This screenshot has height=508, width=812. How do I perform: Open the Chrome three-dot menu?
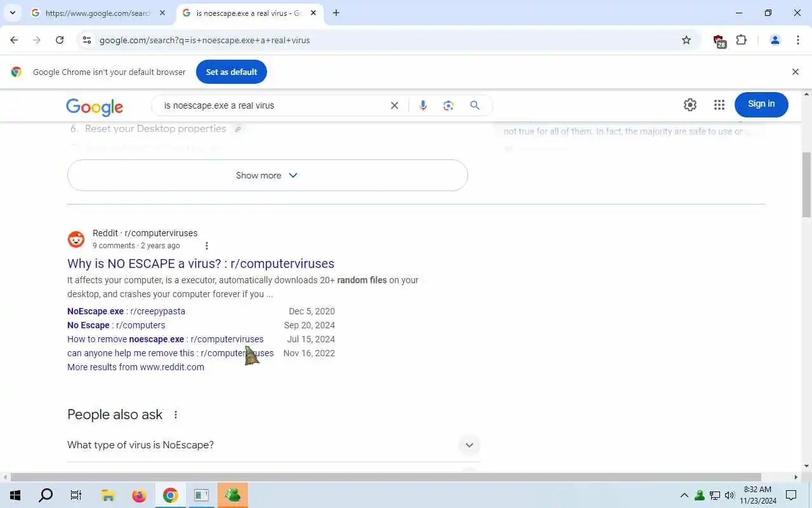(798, 40)
